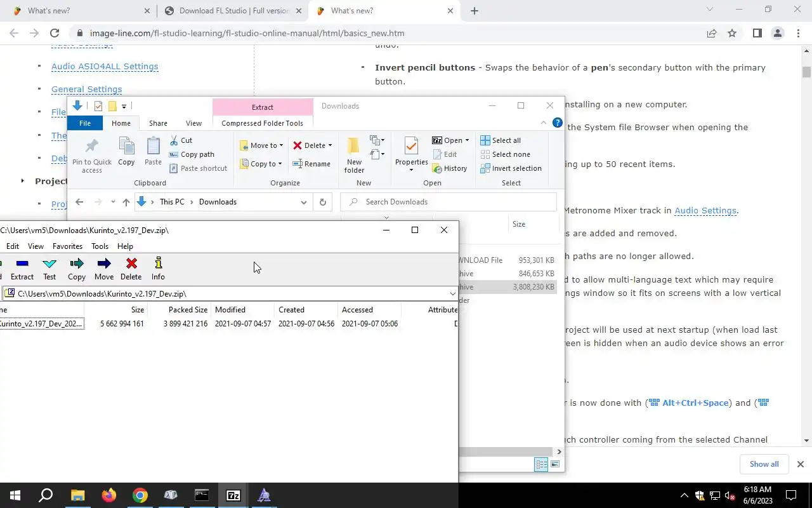Expand the 7z Open dropdown in ribbon
This screenshot has width=812, height=508.
point(467,140)
